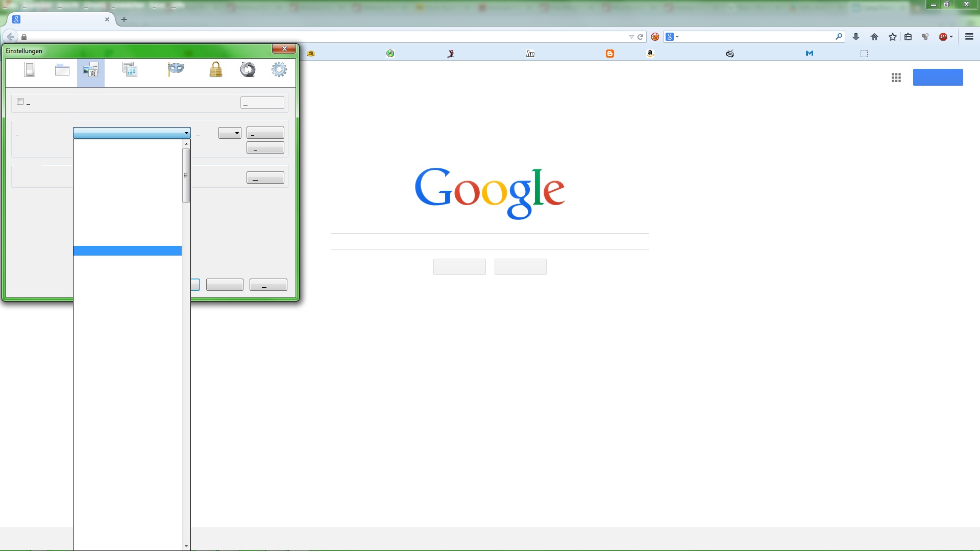980x551 pixels.
Task: Switch to the Applications settings tab
Action: pyautogui.click(x=130, y=69)
